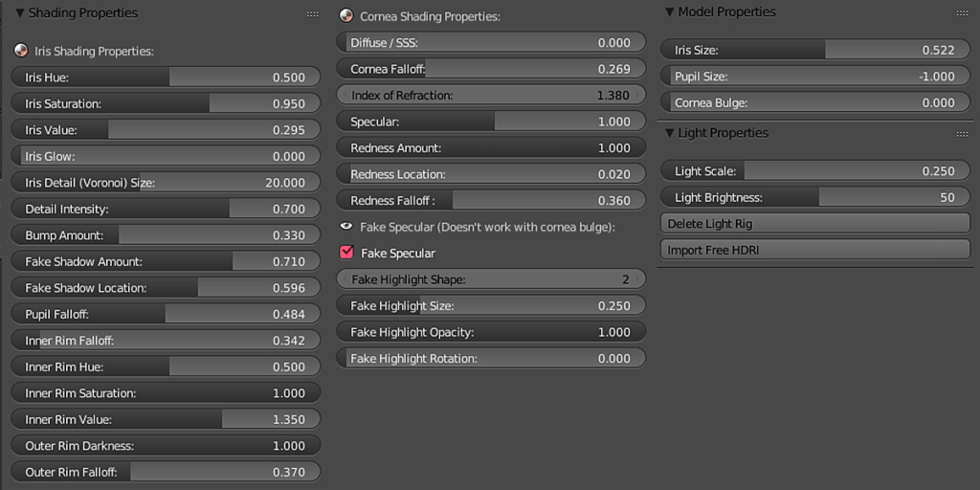This screenshot has height=490, width=980.
Task: Click the Shading Properties panel grip dots
Action: point(313,14)
